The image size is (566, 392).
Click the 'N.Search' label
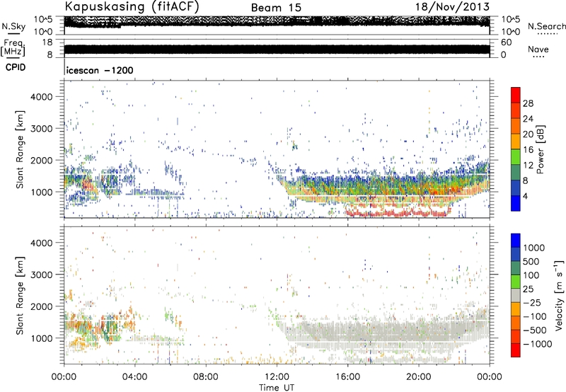546,26
